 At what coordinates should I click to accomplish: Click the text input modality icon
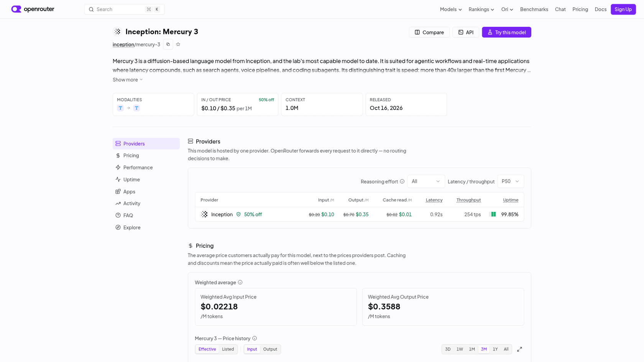[120, 108]
